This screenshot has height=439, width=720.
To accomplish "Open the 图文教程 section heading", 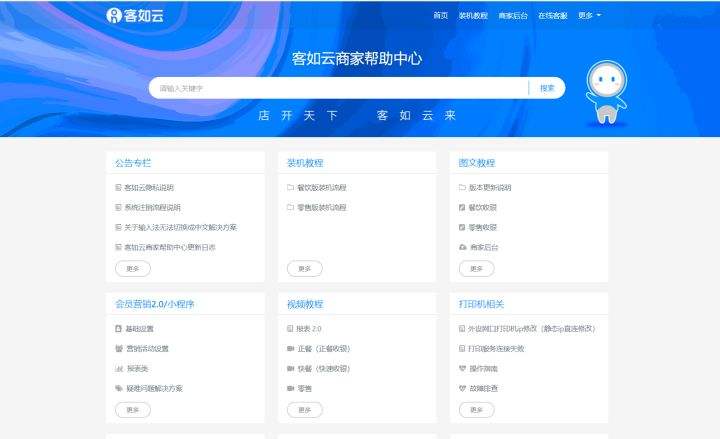I will coord(477,163).
